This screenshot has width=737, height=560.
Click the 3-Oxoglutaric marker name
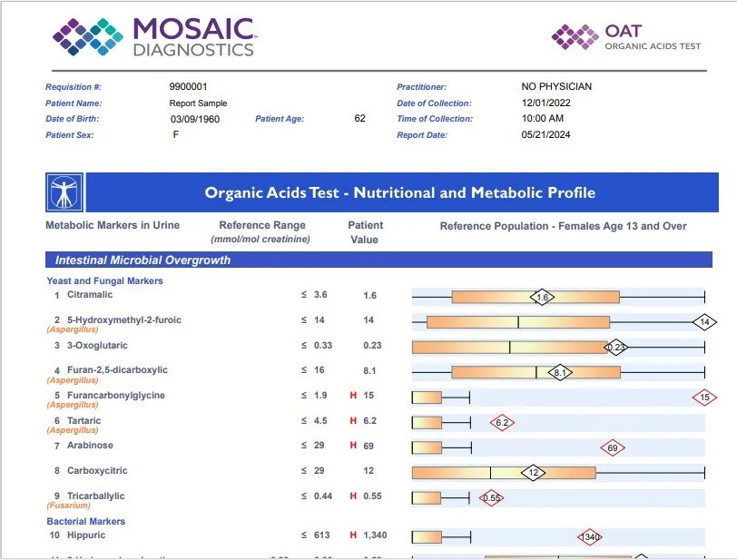97,346
